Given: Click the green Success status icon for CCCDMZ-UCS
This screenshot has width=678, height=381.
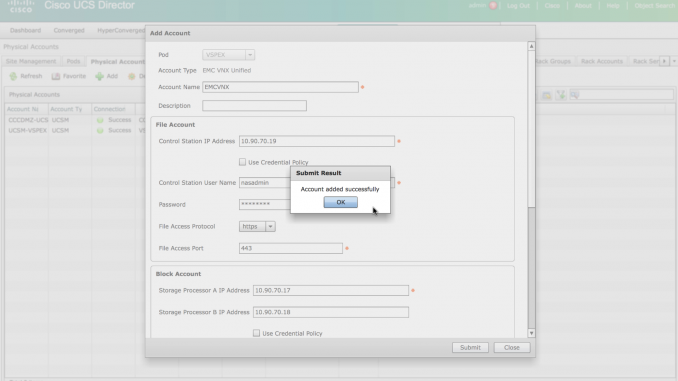Looking at the screenshot, I should tap(100, 120).
